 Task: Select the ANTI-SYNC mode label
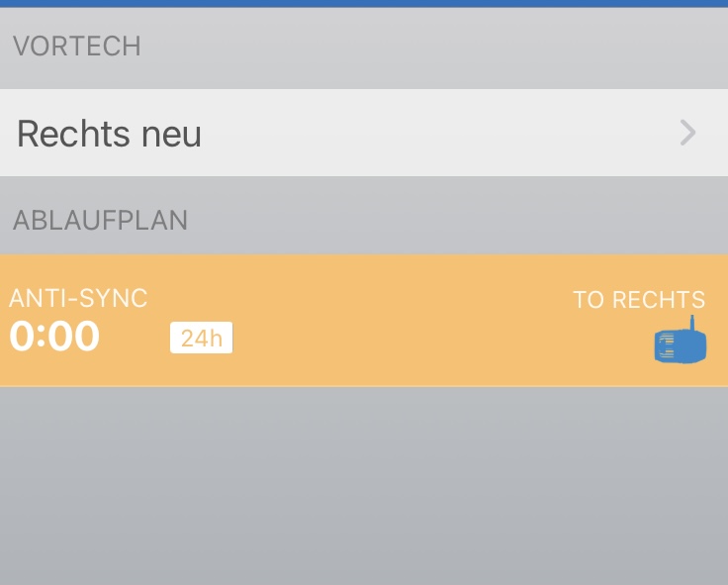(x=78, y=298)
